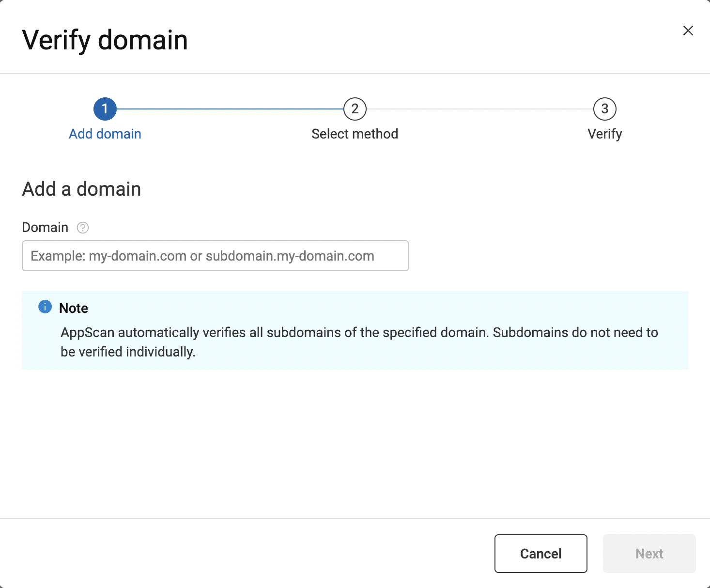Viewport: 710px width, 588px height.
Task: Select the step 1 circle in the stepper
Action: tap(105, 109)
